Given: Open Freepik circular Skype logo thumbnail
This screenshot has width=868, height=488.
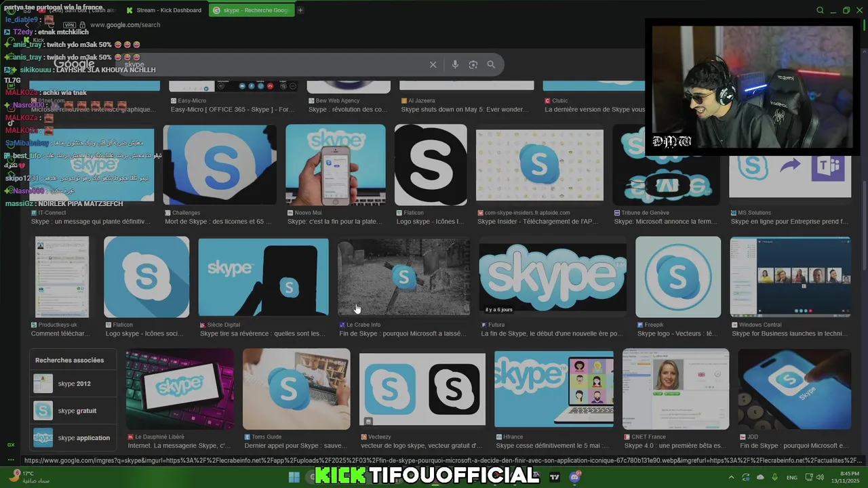Looking at the screenshot, I should point(678,277).
